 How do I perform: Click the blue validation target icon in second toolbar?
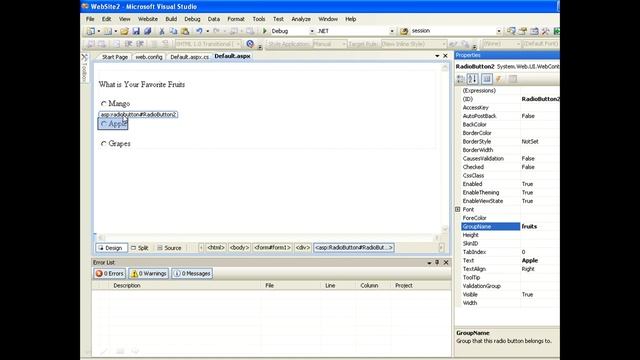point(250,44)
